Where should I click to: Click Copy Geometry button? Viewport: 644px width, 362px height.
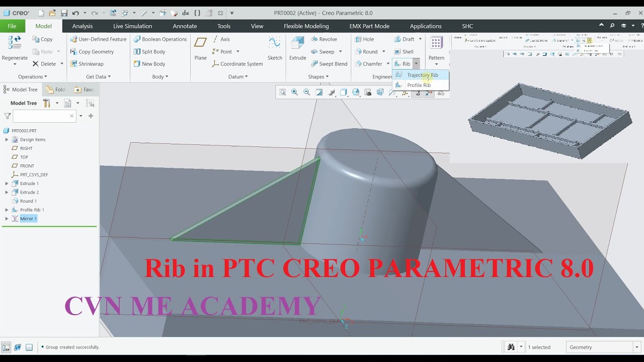[x=92, y=52]
